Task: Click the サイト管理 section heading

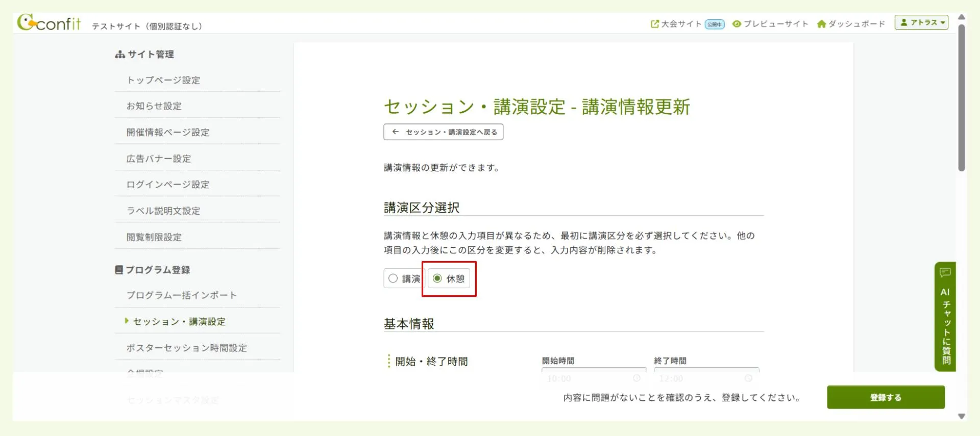Action: tap(144, 54)
